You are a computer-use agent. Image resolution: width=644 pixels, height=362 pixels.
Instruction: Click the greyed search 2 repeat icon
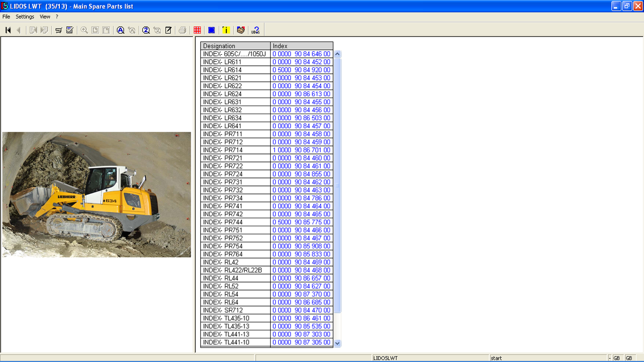[x=157, y=30]
